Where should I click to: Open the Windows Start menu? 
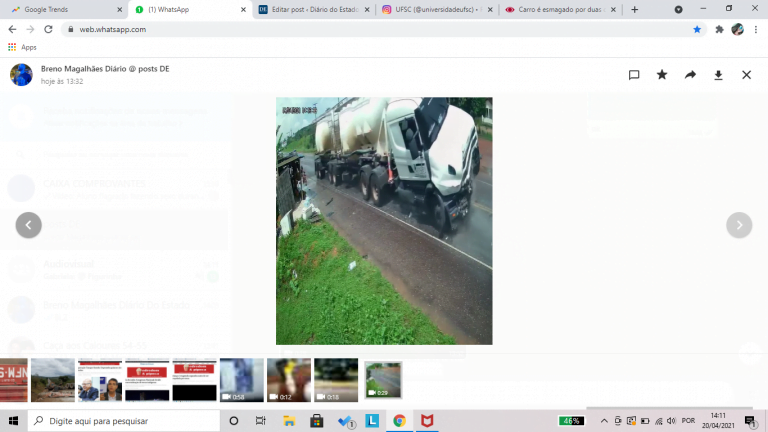tap(13, 421)
